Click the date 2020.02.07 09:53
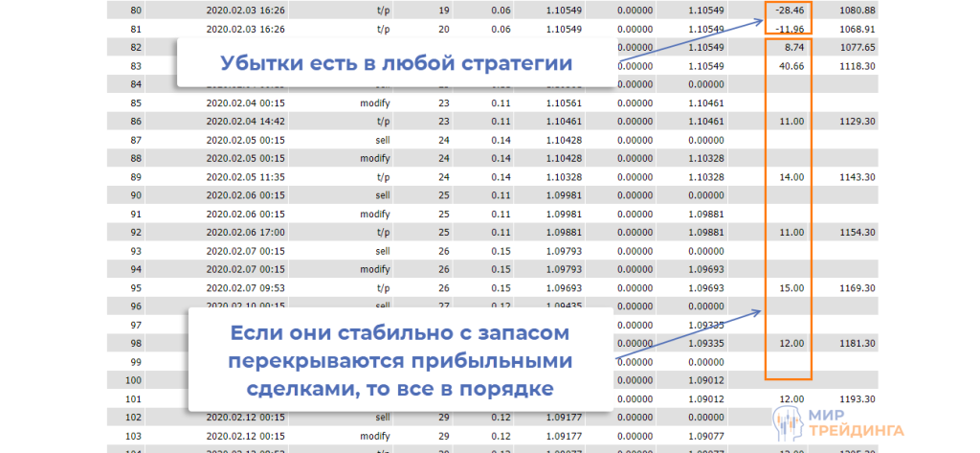Image resolution: width=980 pixels, height=453 pixels. click(245, 287)
